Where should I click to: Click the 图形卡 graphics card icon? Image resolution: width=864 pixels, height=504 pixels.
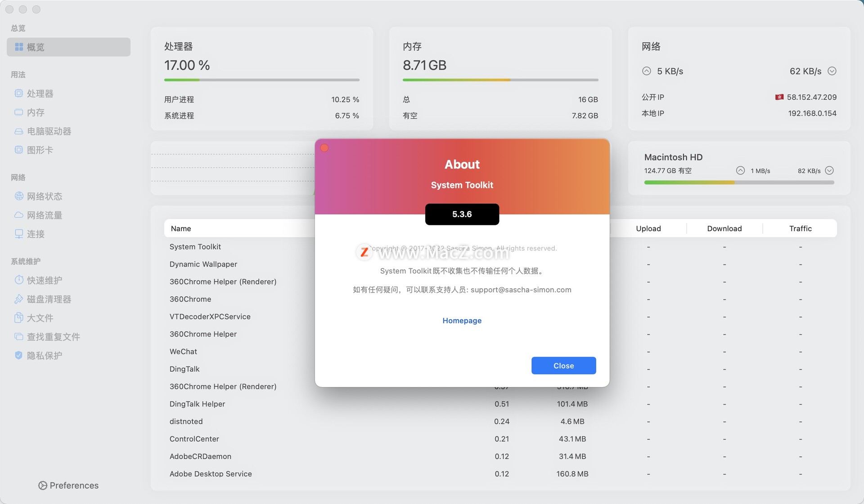pyautogui.click(x=18, y=150)
